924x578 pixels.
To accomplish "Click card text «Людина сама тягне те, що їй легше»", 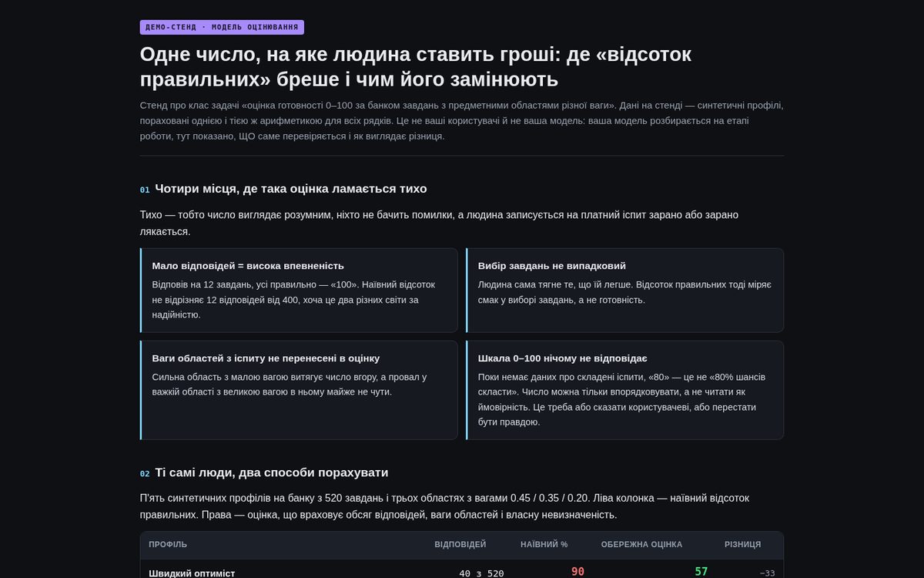I will point(624,292).
